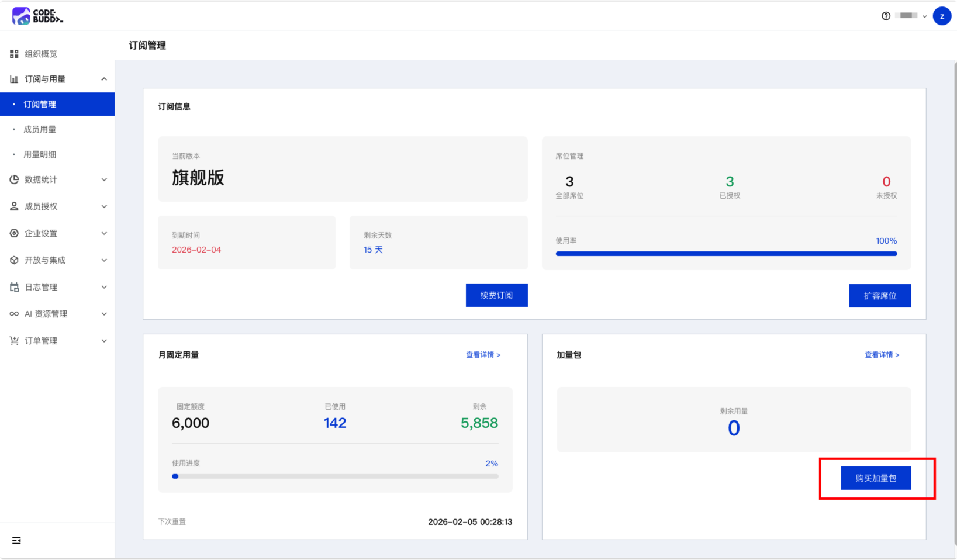
Task: Collapse the 订阅与用量 menu chevron
Action: click(x=104, y=79)
